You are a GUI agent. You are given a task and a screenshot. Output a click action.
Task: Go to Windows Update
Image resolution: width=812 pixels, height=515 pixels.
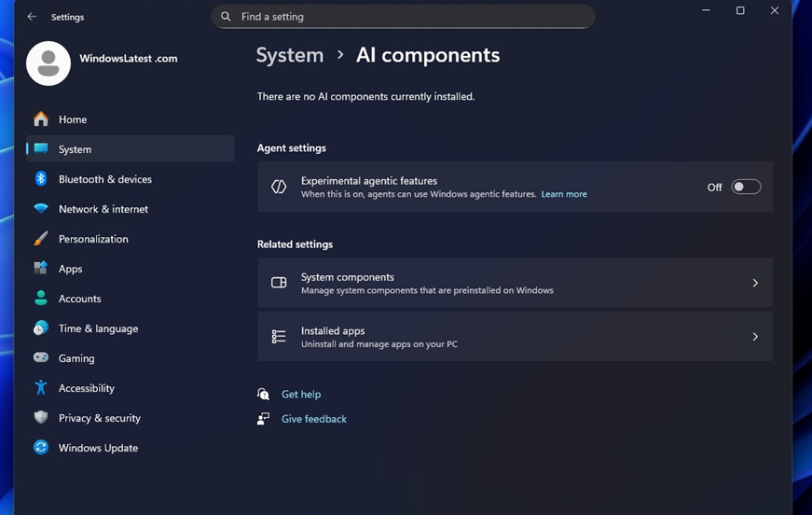tap(130, 448)
